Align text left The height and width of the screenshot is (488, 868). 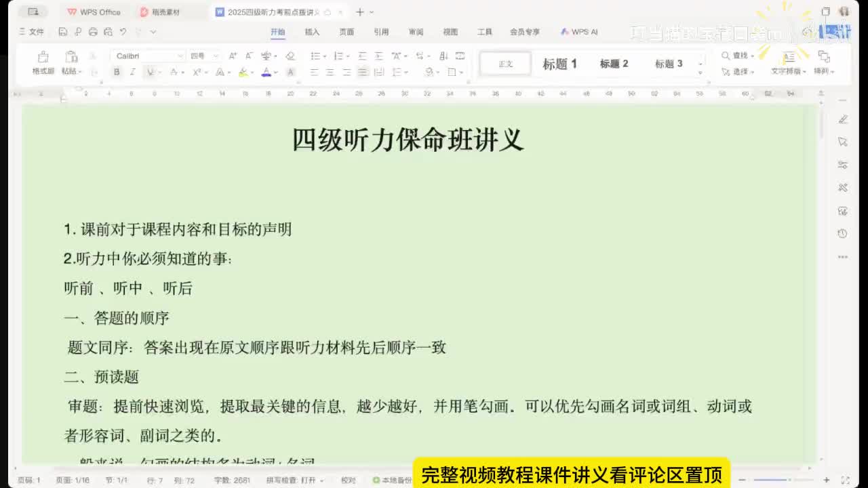pos(314,72)
